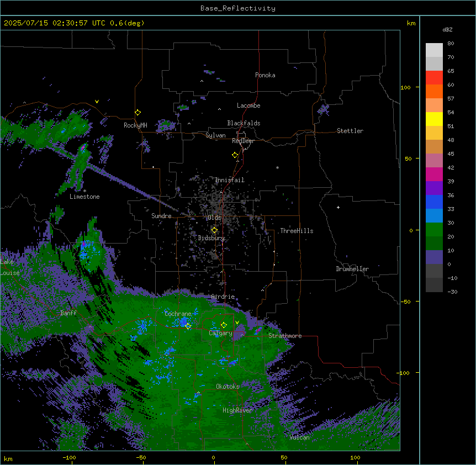
Task: Click the Banff town label
Action: (x=68, y=313)
